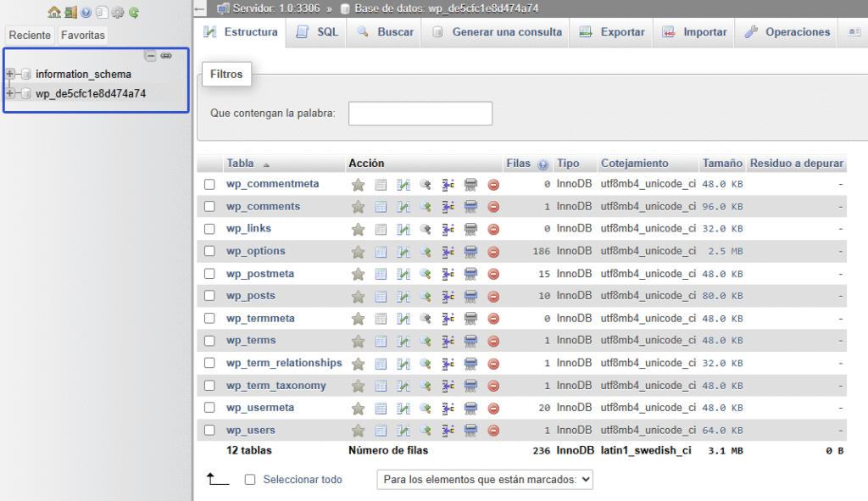This screenshot has height=501, width=868.
Task: Click the partially hidden tab at far right
Action: (854, 32)
